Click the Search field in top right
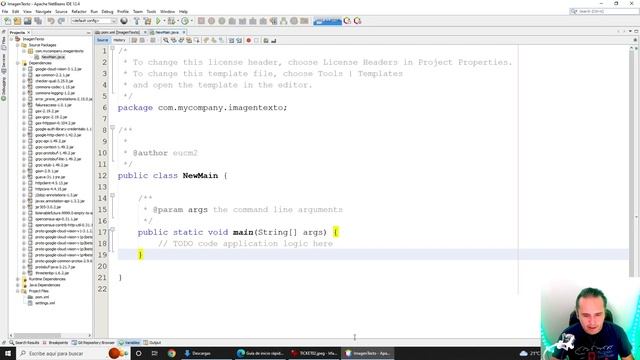 [x=604, y=11]
